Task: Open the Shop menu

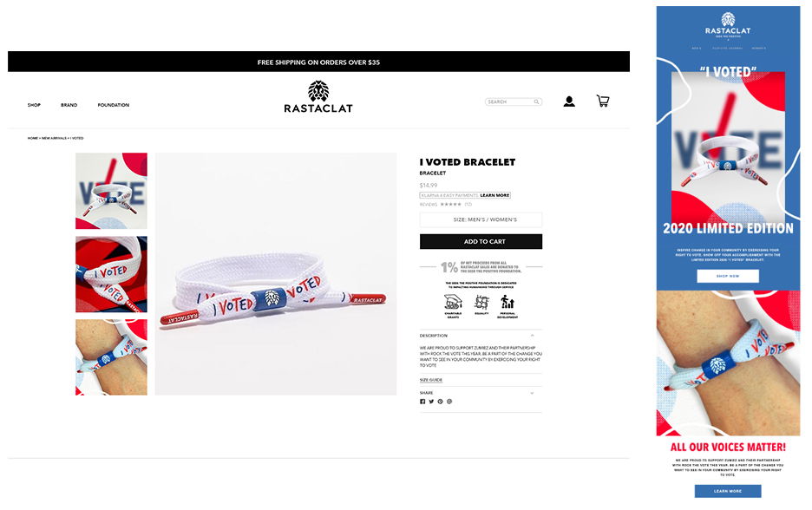Action: (x=34, y=105)
